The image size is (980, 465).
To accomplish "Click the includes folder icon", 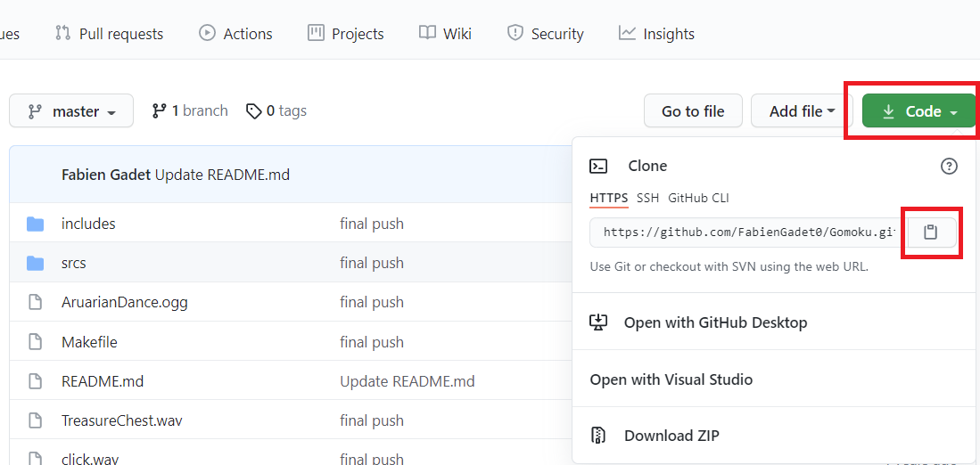I will 36,224.
